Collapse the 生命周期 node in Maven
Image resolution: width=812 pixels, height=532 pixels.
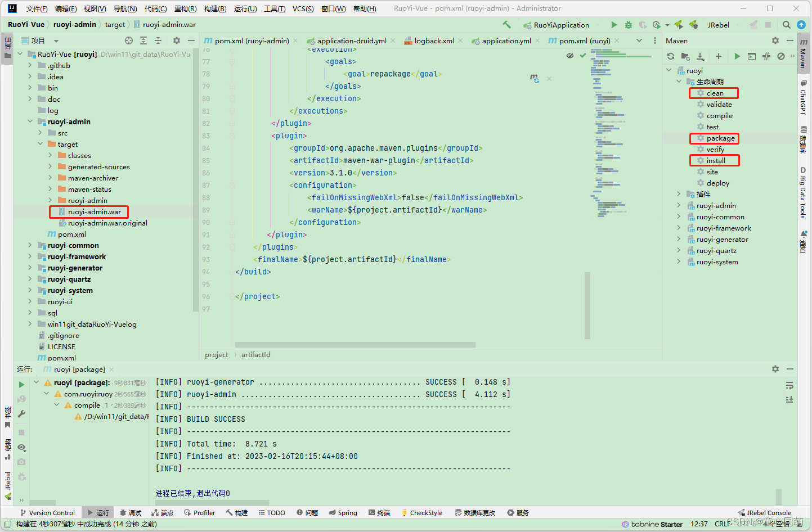click(x=679, y=82)
